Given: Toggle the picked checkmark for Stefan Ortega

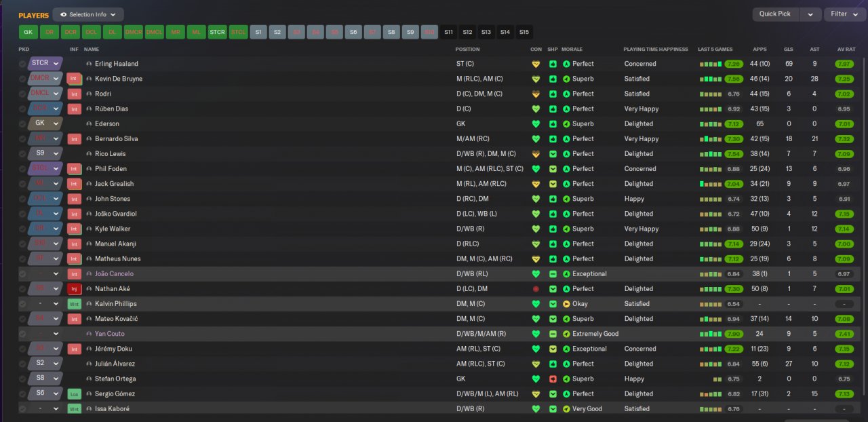Looking at the screenshot, I should pyautogui.click(x=22, y=379).
